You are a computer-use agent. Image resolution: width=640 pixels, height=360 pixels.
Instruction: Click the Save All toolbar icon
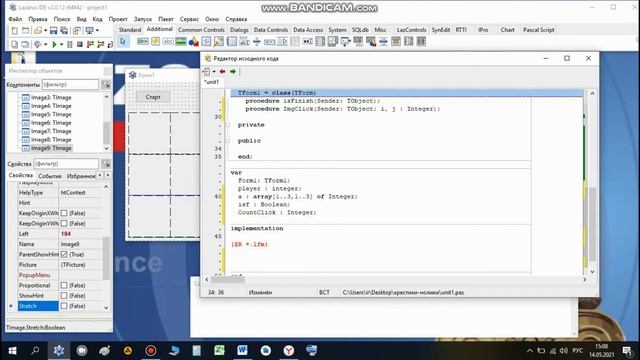[64, 31]
